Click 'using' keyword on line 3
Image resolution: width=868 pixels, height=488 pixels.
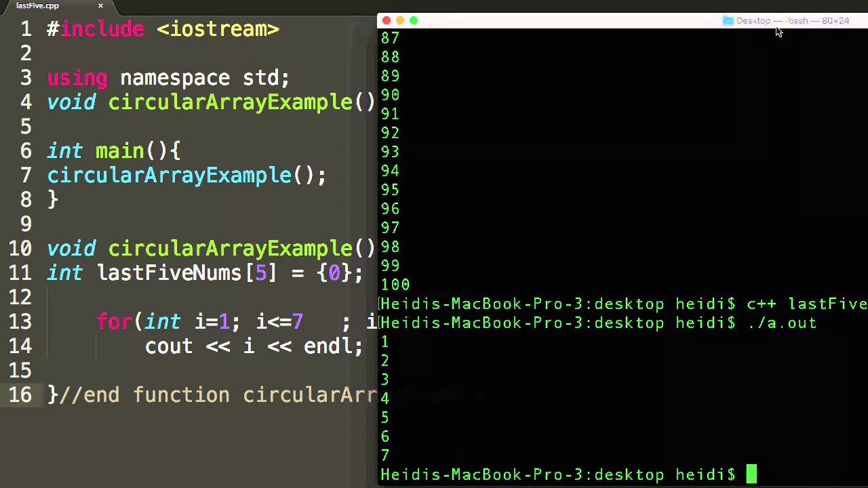click(x=77, y=79)
